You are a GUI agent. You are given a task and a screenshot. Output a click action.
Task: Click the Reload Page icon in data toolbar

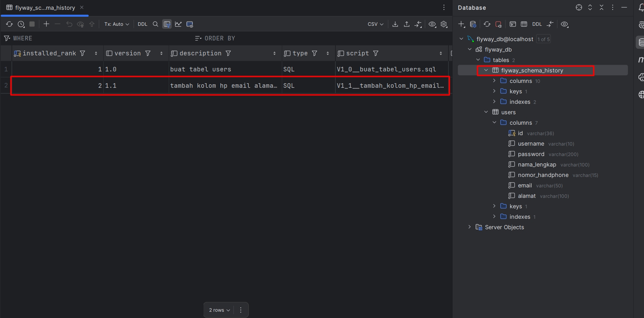pos(9,24)
